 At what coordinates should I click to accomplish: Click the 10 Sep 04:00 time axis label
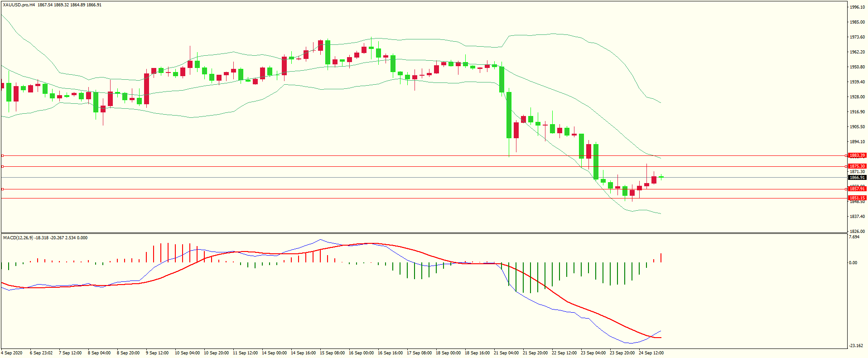click(x=187, y=353)
